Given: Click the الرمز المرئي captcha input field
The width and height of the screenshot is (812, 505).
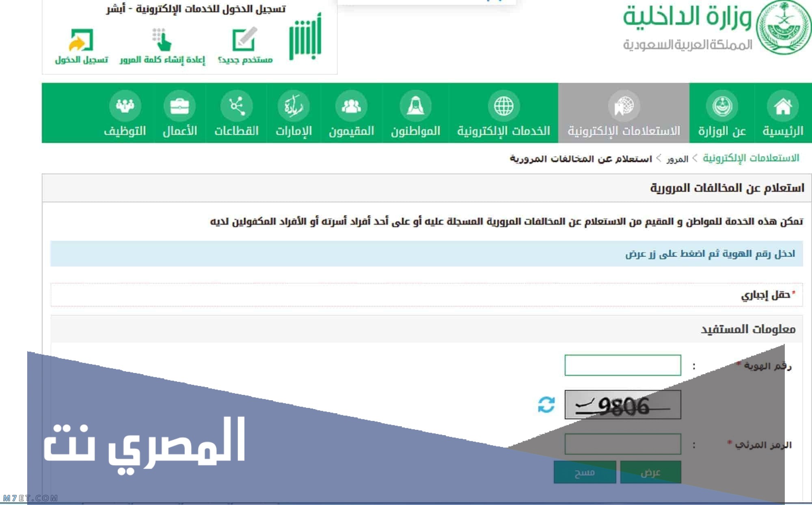Looking at the screenshot, I should click(x=622, y=444).
